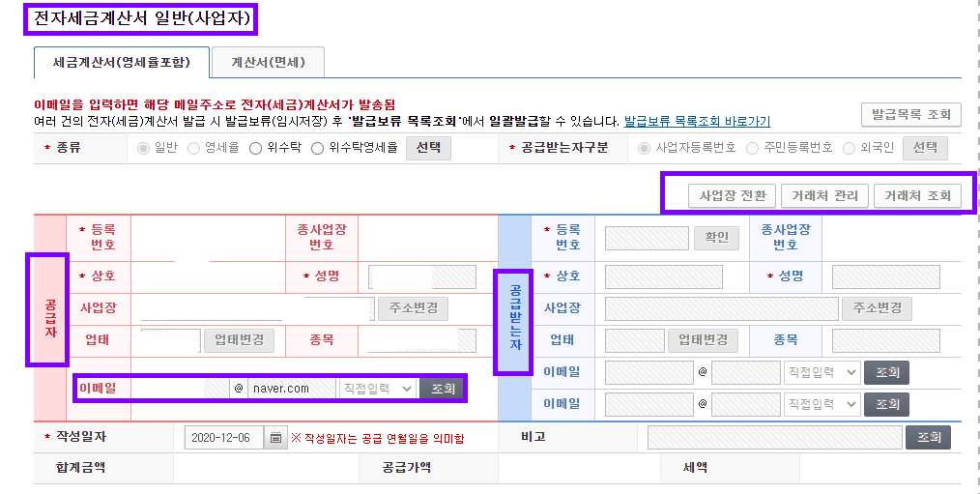Select 주민등록번호 recipient type radio

point(753,148)
